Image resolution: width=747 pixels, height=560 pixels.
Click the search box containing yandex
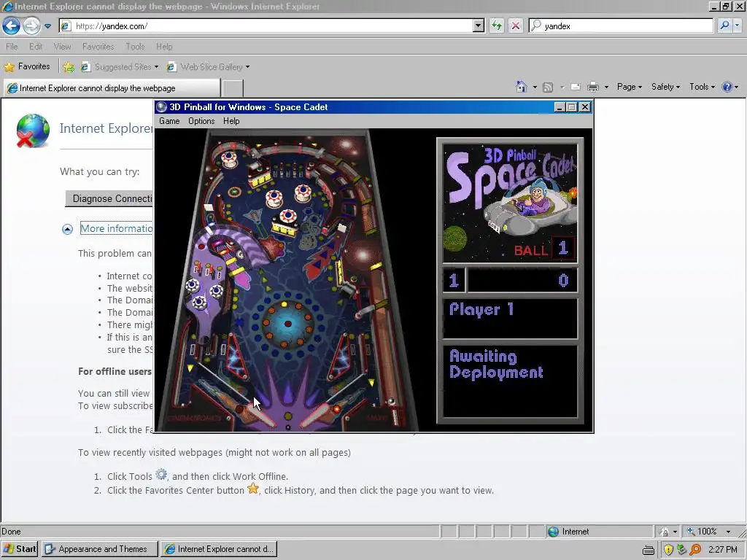(x=621, y=26)
